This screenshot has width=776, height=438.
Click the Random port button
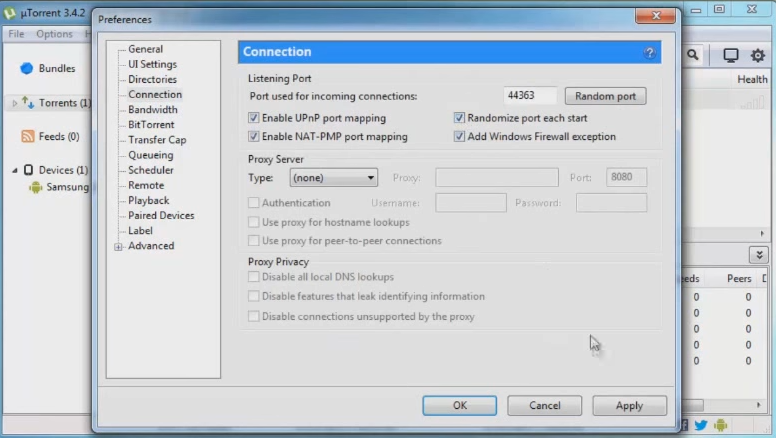[605, 96]
